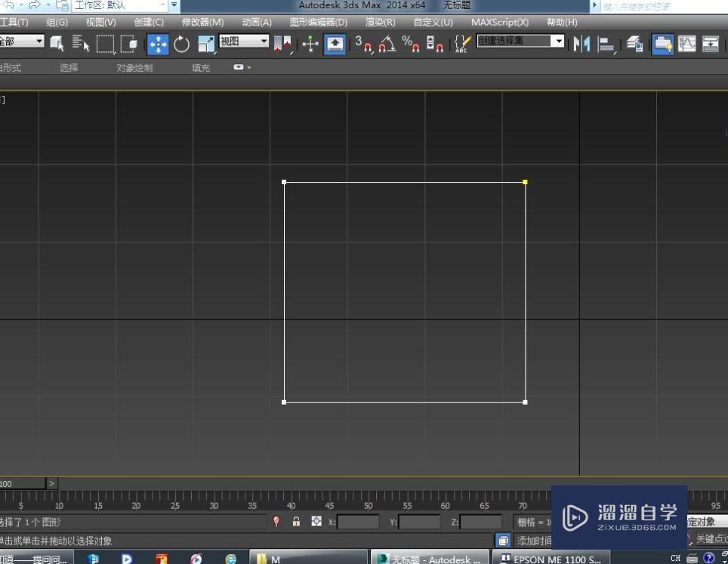Select the Move transform tool
The width and height of the screenshot is (728, 564).
(x=158, y=44)
